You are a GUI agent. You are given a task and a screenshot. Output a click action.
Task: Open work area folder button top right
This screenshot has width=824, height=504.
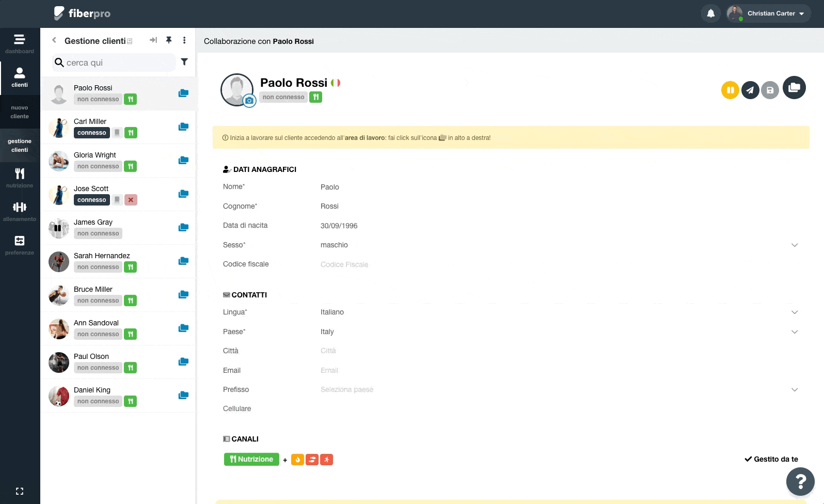(x=794, y=88)
